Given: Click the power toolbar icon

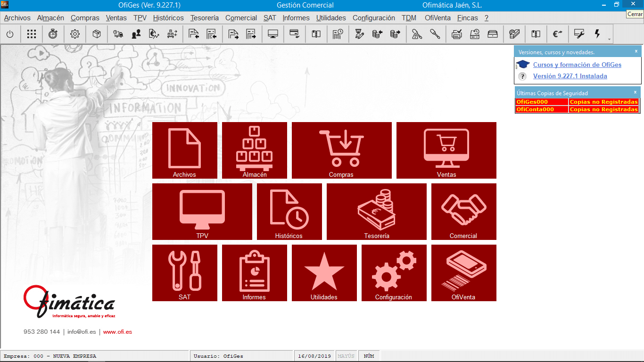Looking at the screenshot, I should [10, 34].
